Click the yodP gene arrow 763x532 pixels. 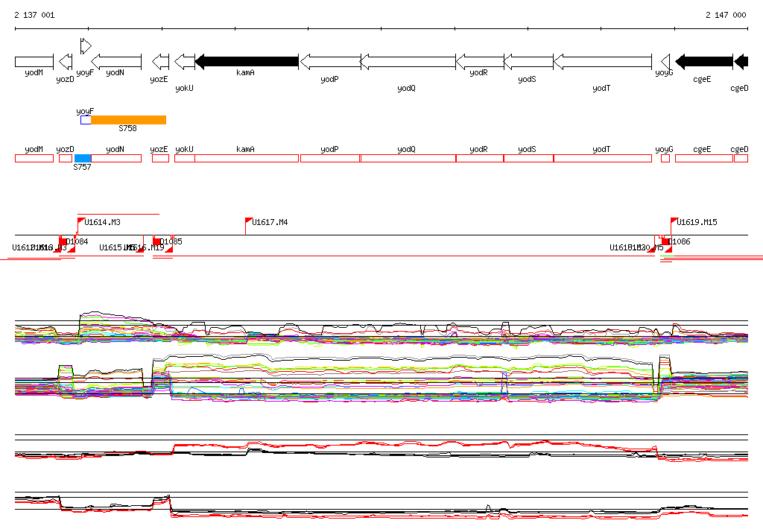click(330, 61)
